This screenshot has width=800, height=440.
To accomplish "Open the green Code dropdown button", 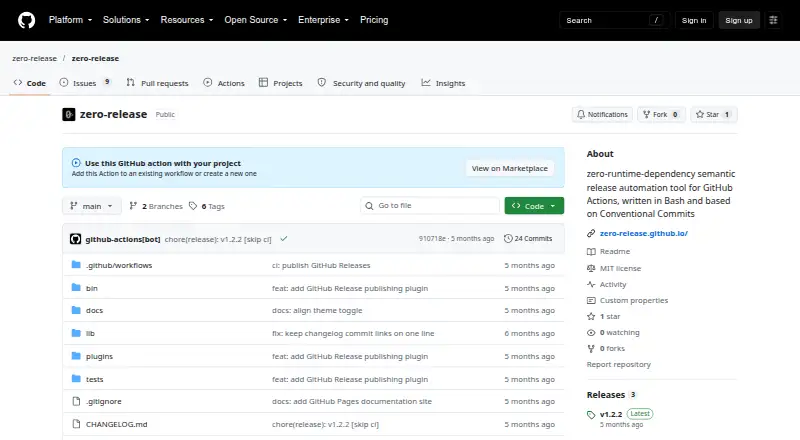I will coord(534,206).
